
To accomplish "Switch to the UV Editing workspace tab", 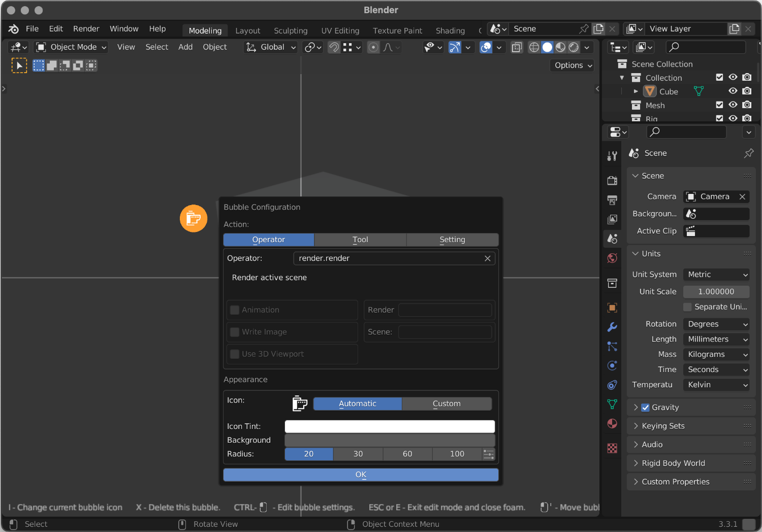I will (340, 31).
